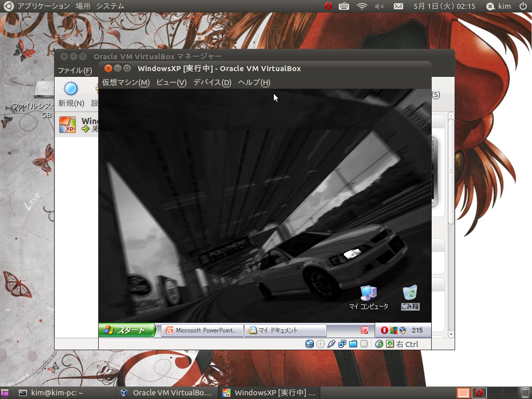Viewport: 532px width, 399px height.
Task: Click the mouse integration indicator icon
Action: tap(379, 344)
